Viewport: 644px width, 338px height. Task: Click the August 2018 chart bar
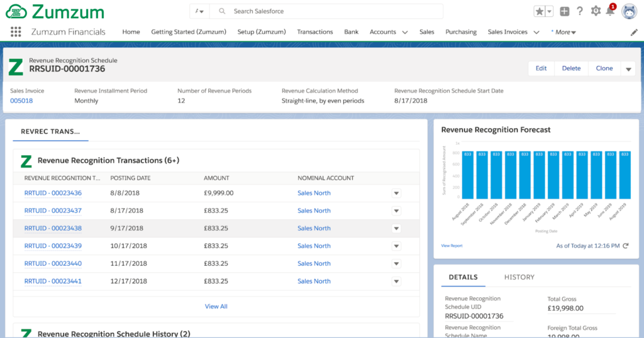pos(468,175)
